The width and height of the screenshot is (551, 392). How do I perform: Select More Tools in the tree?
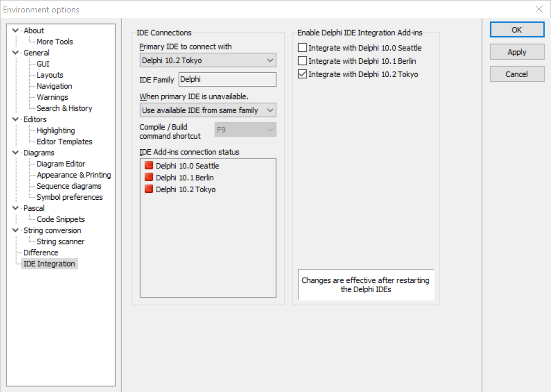(55, 42)
